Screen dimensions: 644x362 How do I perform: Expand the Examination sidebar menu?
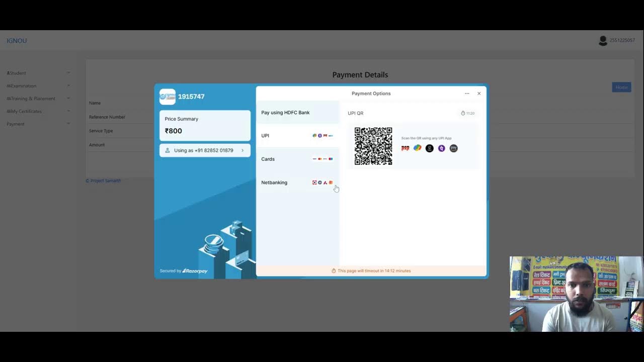tap(38, 85)
